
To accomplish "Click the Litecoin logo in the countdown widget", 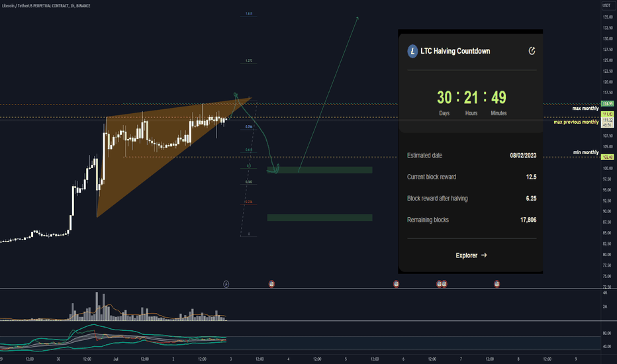I will pos(412,51).
